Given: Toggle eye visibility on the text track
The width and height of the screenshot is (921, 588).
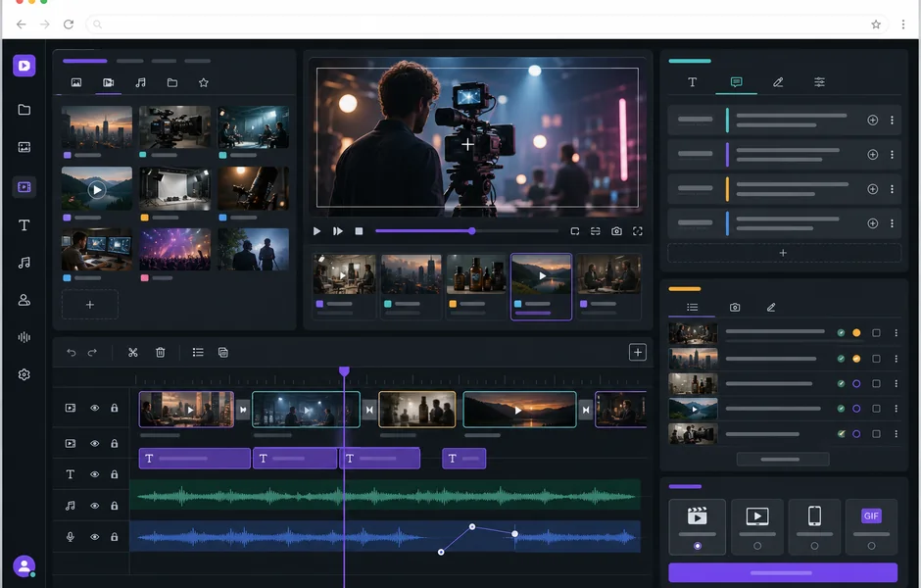Looking at the screenshot, I should pos(94,474).
